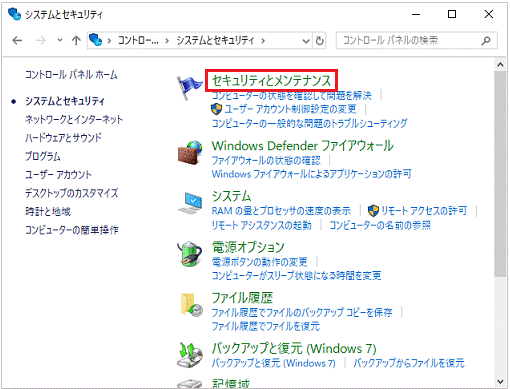
Task: Click the Backup and Restore (Windows 7) icon
Action: (x=190, y=355)
